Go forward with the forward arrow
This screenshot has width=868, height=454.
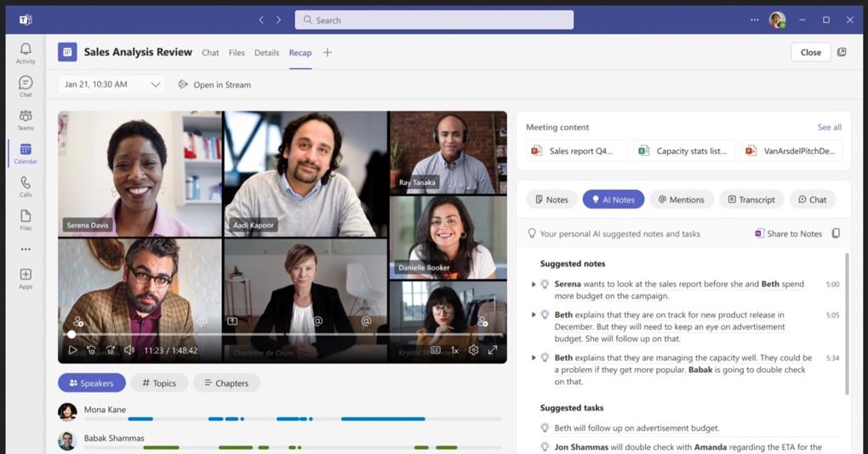pyautogui.click(x=278, y=20)
